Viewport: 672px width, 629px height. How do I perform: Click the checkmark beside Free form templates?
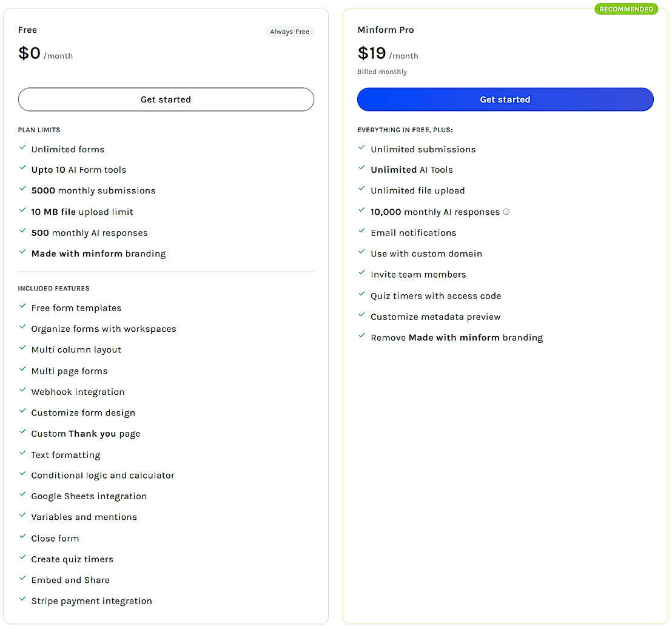pyautogui.click(x=22, y=306)
